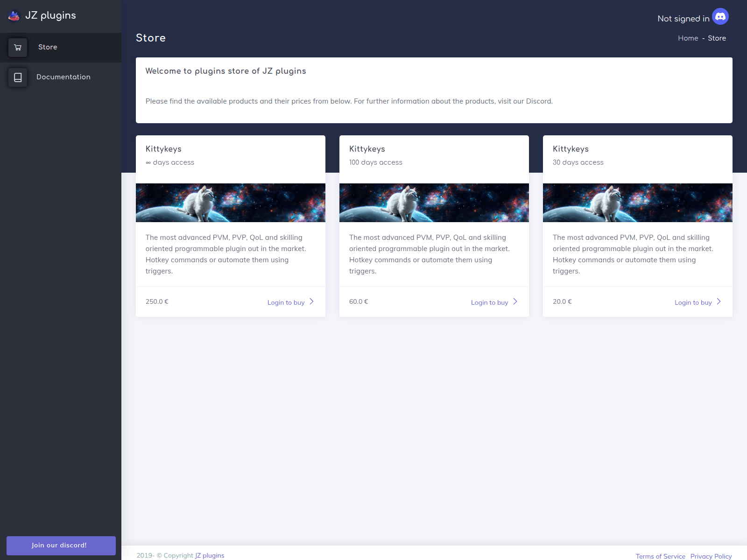Click the chevron arrow on the 250.0 € card
This screenshot has width=747, height=560.
click(311, 301)
